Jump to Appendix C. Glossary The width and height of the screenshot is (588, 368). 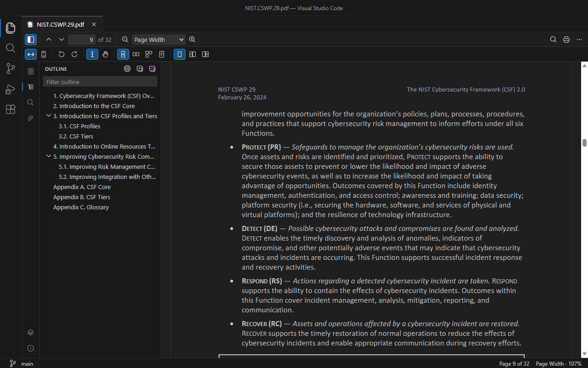(81, 207)
